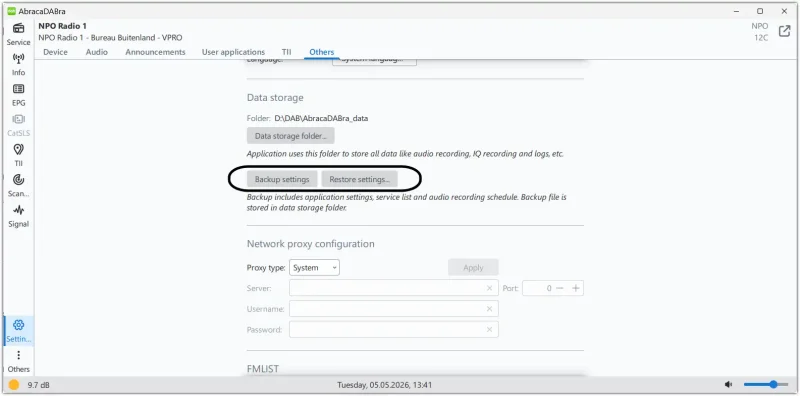Switch to the Announcements tab
Viewport: 800px width, 396px height.
point(155,52)
